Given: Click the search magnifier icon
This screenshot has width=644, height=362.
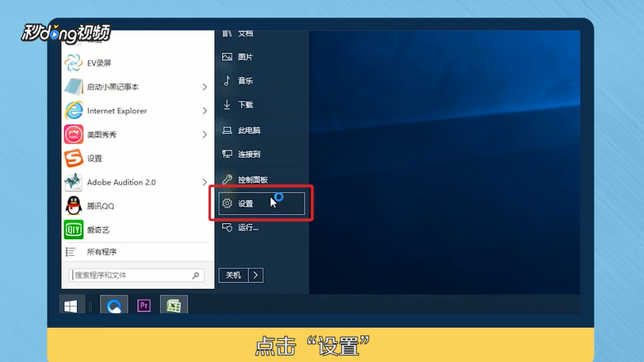Looking at the screenshot, I should coord(196,275).
